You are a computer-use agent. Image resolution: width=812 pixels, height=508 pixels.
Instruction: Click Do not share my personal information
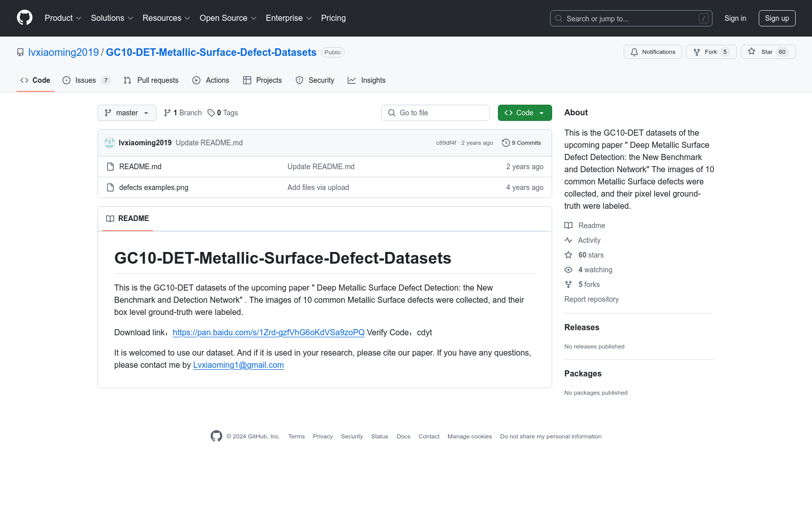tap(551, 436)
